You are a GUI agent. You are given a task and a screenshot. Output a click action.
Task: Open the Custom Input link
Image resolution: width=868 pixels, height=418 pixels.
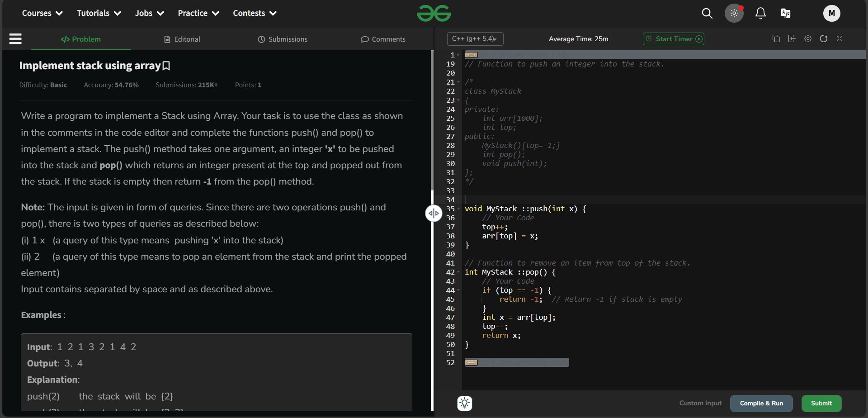700,403
